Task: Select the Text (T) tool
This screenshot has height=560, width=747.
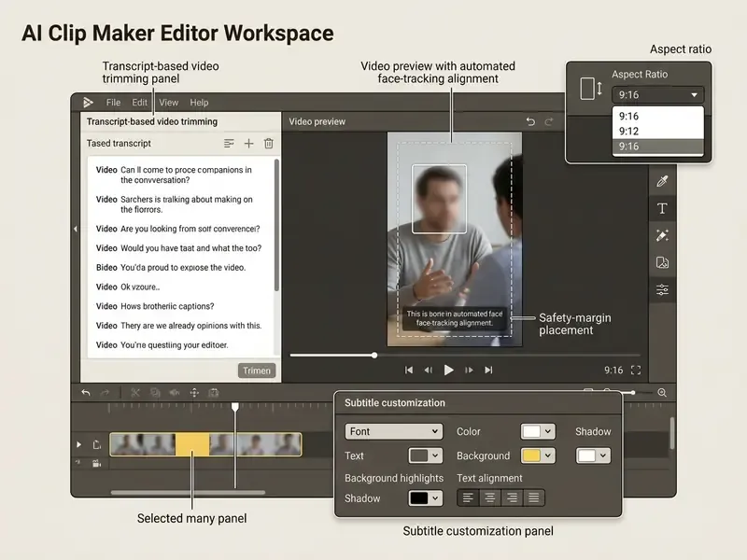Action: pyautogui.click(x=662, y=208)
